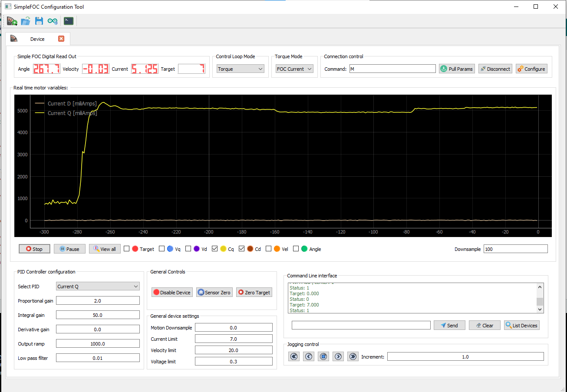
Task: Click the stop jogging icon
Action: (x=323, y=356)
